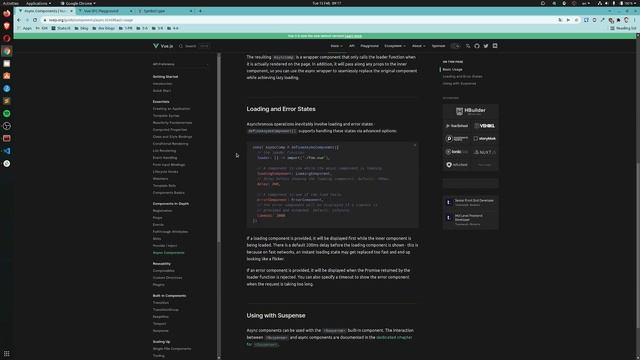Click the Ionic sponsor logo
Screen dimensions: 640x360
(457, 152)
